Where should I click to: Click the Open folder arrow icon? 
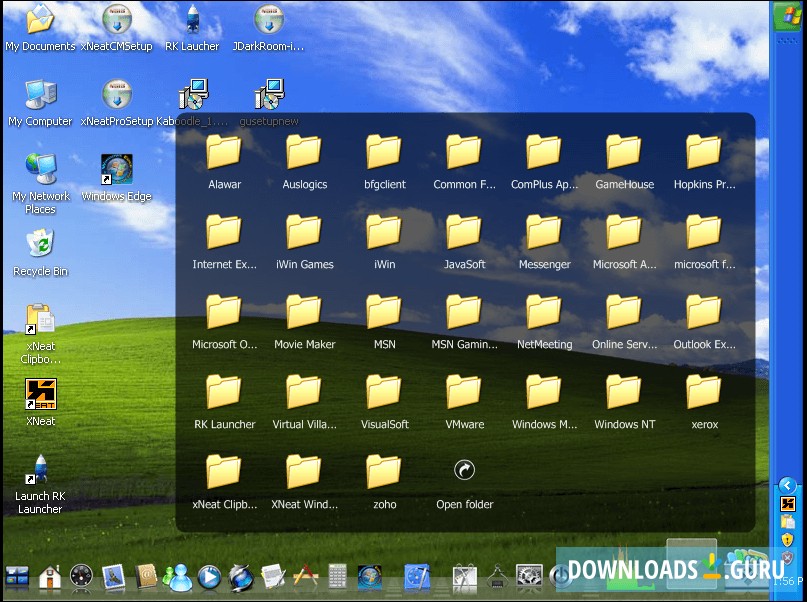pos(464,471)
